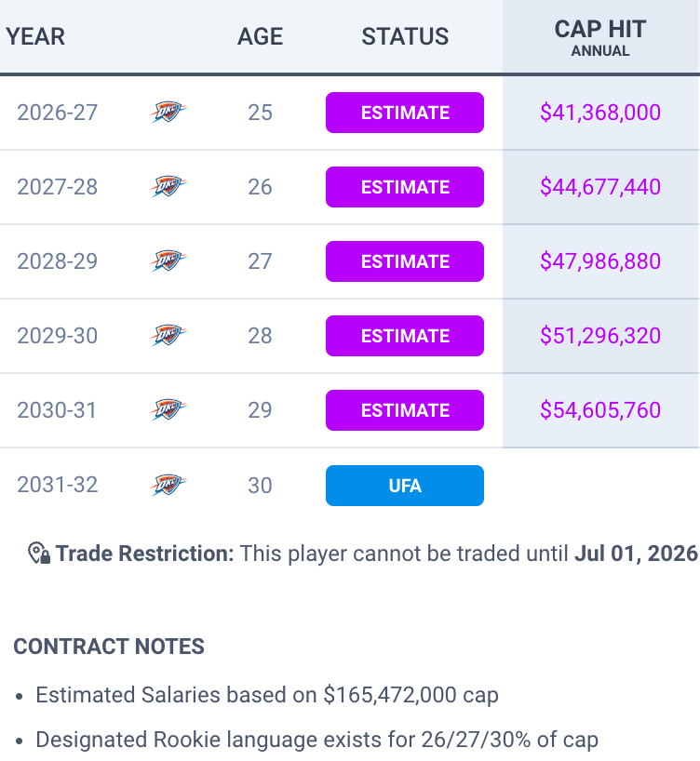Click the $41,368,000 cap hit value
This screenshot has height=761, width=700.
pyautogui.click(x=600, y=113)
